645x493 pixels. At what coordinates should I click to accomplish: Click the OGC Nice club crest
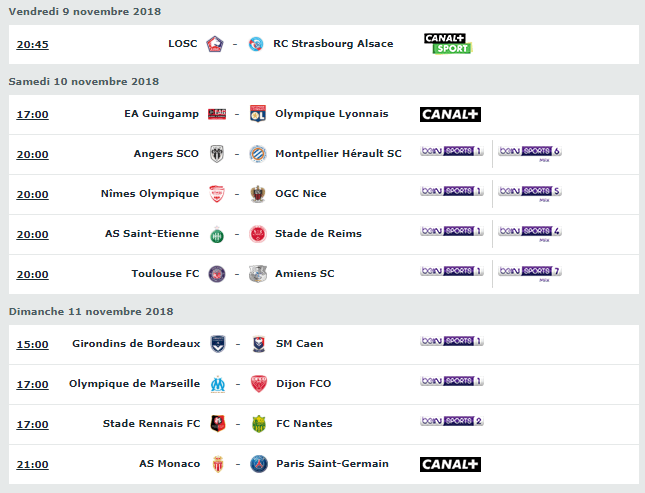tap(258, 194)
